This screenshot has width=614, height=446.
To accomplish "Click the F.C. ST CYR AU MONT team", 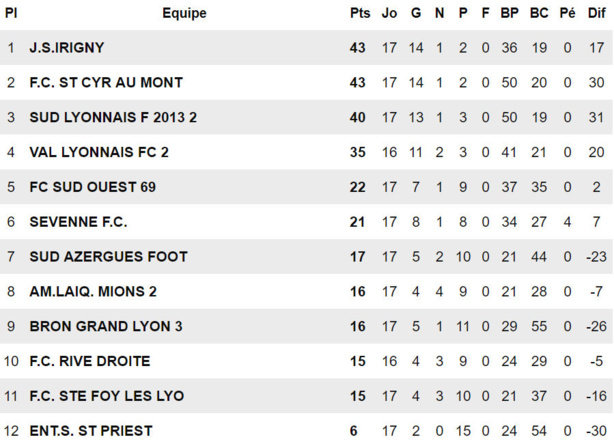I will 92,83.
